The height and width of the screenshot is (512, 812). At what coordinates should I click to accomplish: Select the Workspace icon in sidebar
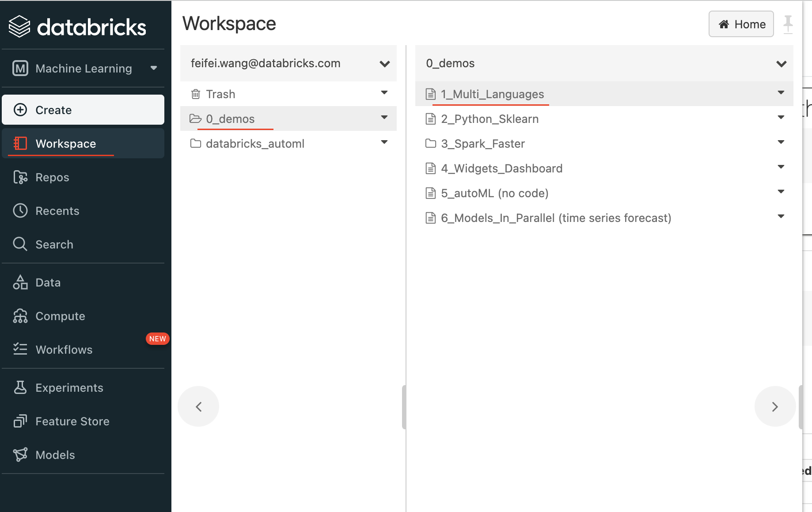(20, 143)
